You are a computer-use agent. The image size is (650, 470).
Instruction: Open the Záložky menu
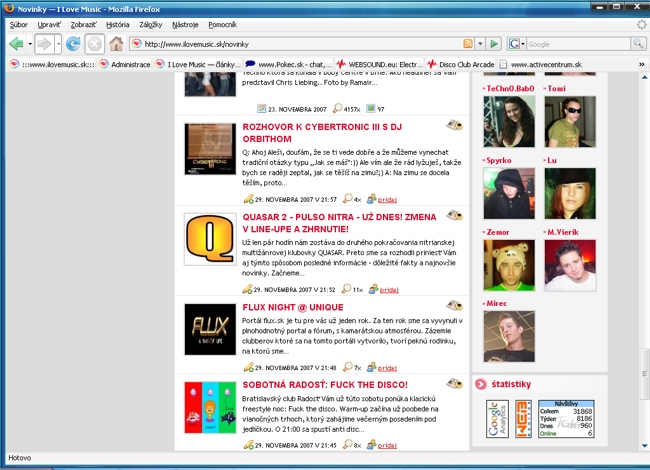pyautogui.click(x=150, y=24)
